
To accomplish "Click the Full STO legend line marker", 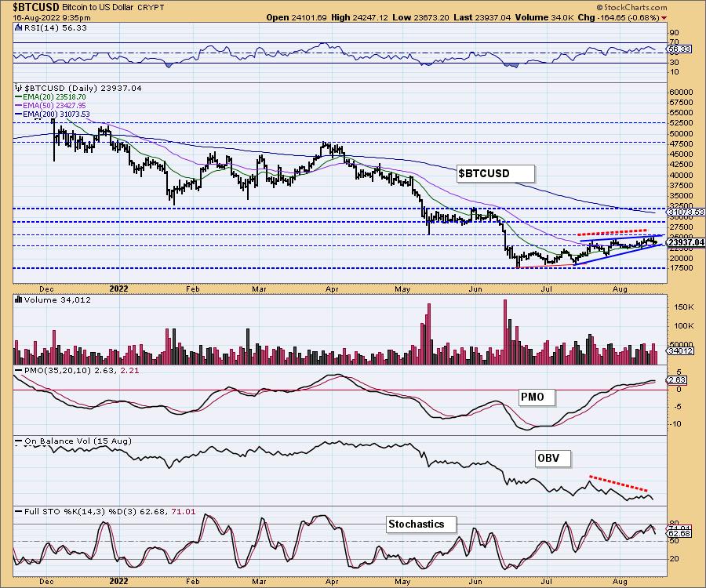I will click(x=19, y=511).
